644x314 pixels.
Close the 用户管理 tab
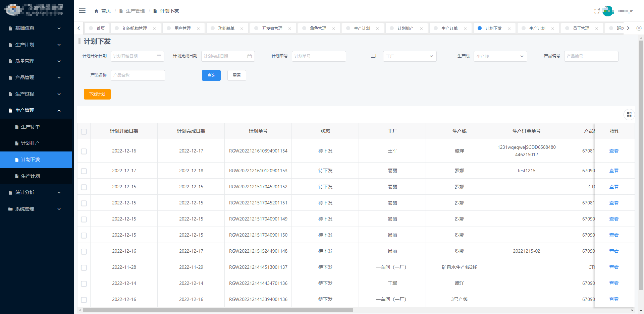[x=198, y=28]
